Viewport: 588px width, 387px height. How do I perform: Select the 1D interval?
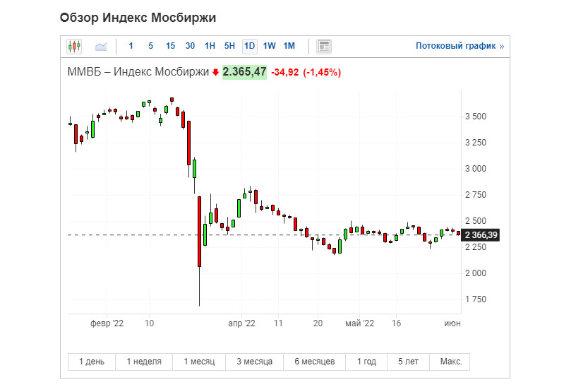point(250,46)
